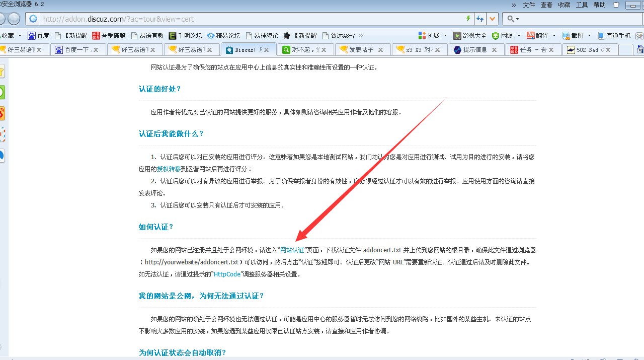Click inside the address bar URL field
Screen dimensions: 644x360
coord(201,18)
